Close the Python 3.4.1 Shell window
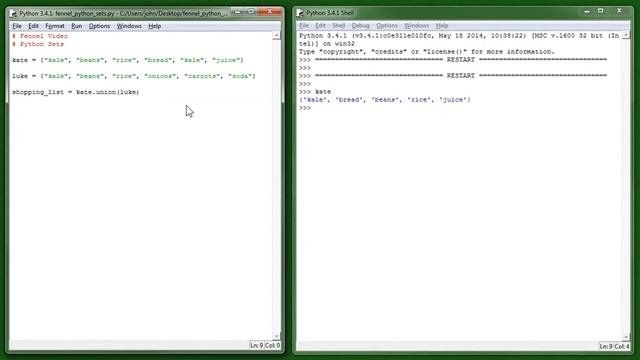Image resolution: width=640 pixels, height=360 pixels. point(619,11)
